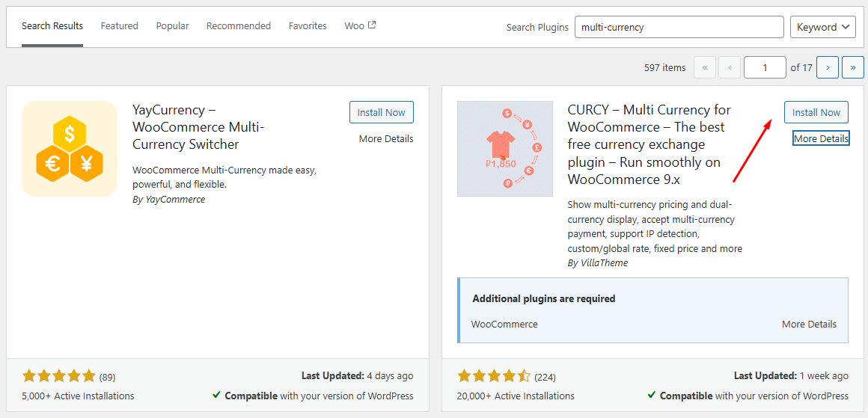The width and height of the screenshot is (868, 418).
Task: Install the CURCY plugin now
Action: 816,112
